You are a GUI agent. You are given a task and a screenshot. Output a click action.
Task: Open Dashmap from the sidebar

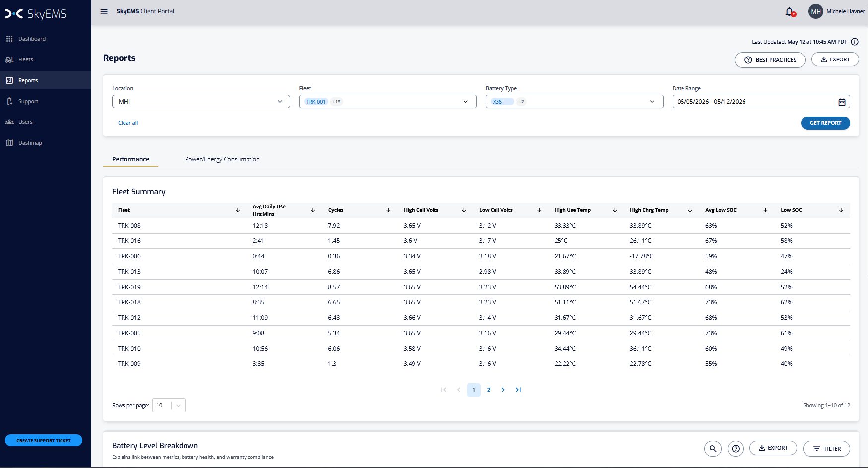pos(46,143)
